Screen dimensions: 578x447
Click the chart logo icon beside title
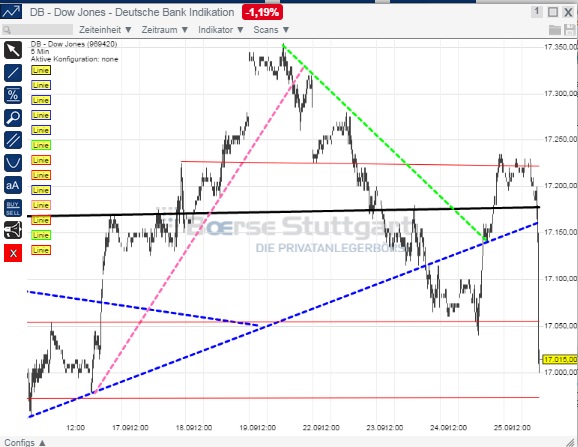(11, 12)
